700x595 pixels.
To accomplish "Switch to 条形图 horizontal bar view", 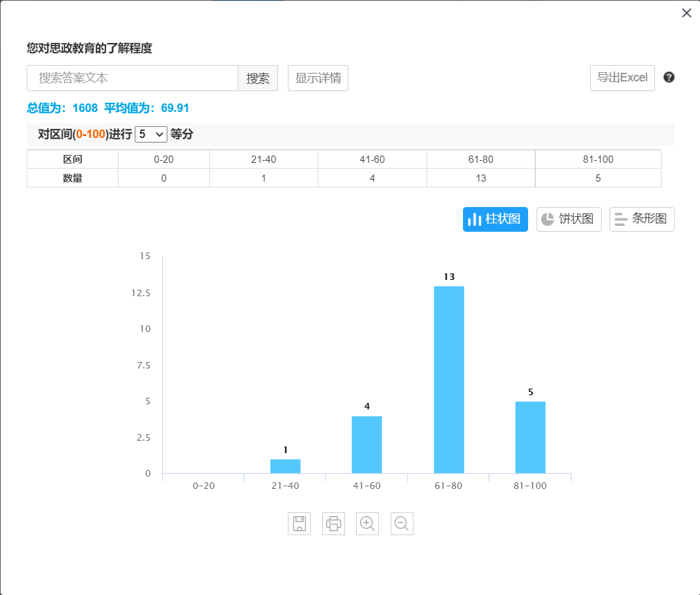I will pyautogui.click(x=641, y=219).
